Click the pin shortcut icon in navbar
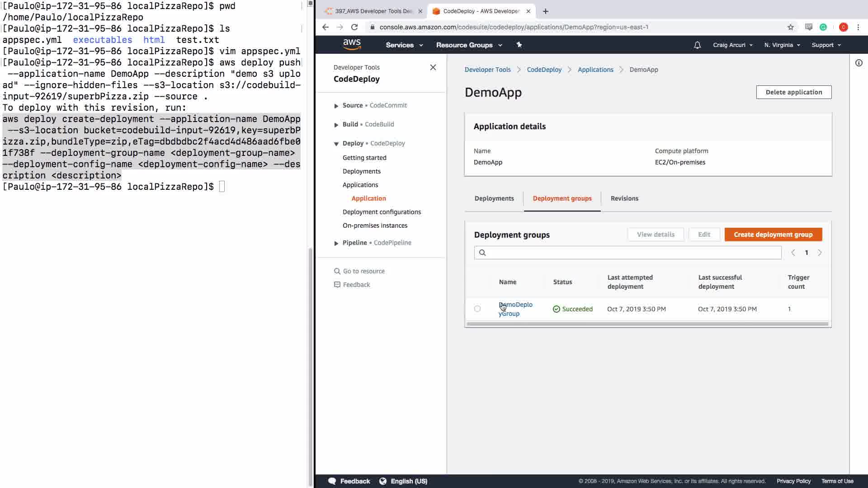 519,45
